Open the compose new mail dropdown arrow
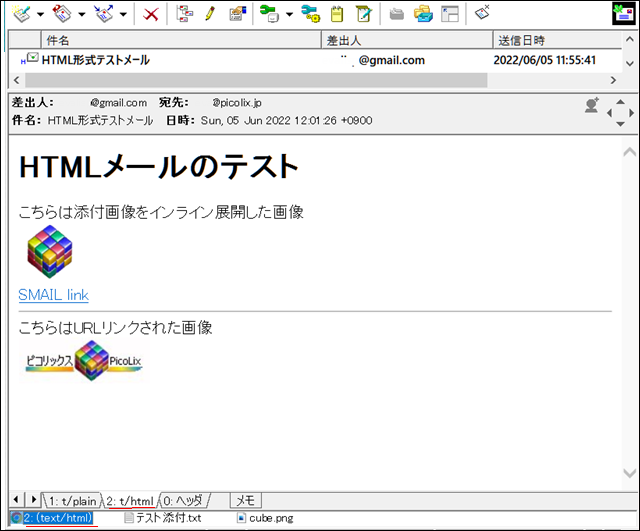 [40, 15]
